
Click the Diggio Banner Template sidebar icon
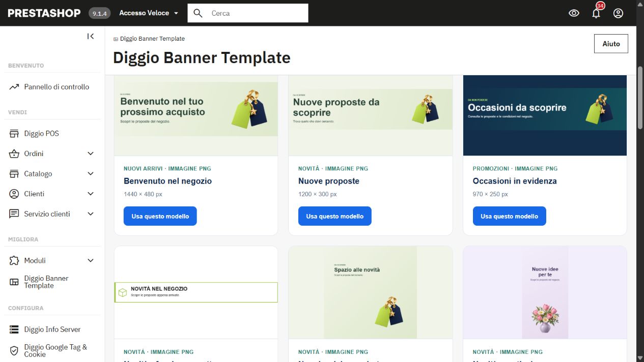pos(14,282)
